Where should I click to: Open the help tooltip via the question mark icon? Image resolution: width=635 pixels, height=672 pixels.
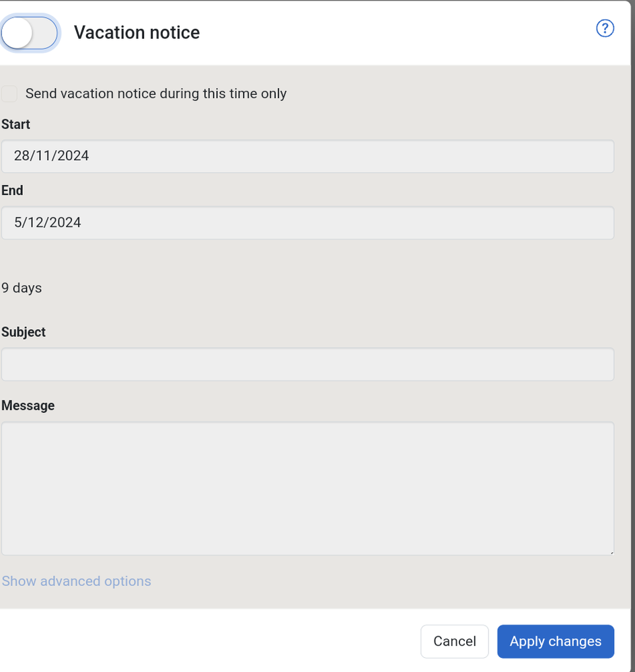pos(605,28)
